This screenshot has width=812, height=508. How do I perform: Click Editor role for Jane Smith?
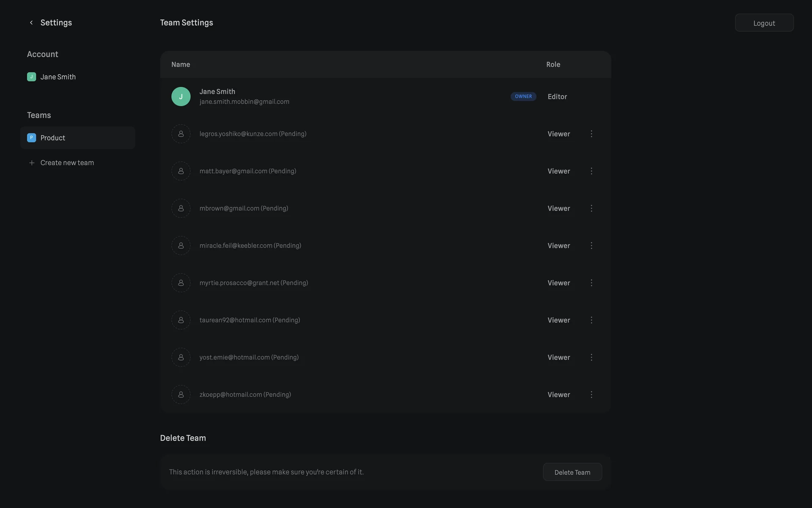(x=557, y=97)
